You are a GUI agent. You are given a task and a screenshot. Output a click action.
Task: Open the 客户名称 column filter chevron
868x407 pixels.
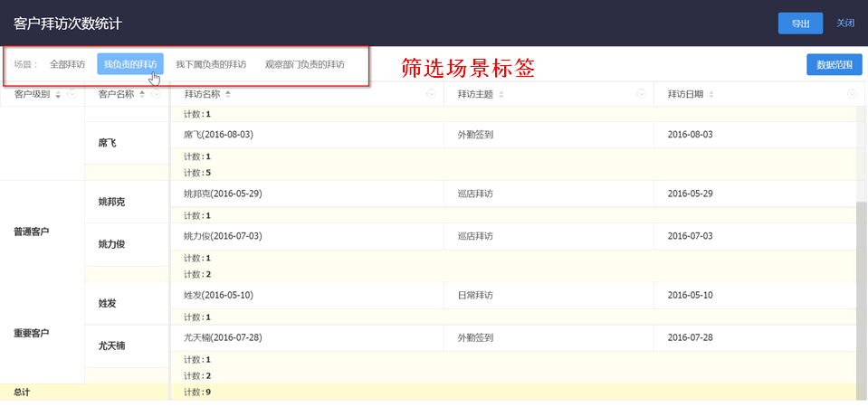156,95
